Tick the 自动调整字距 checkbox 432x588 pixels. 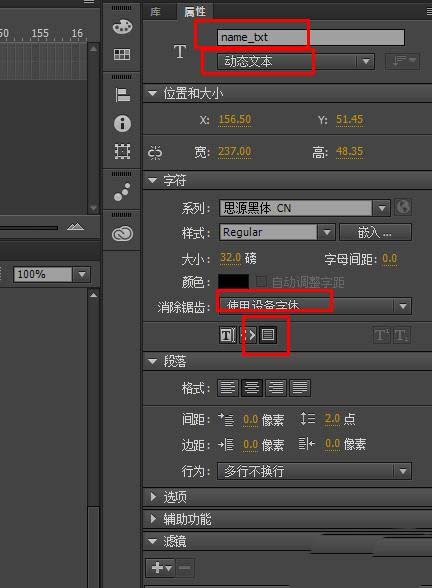pyautogui.click(x=261, y=281)
